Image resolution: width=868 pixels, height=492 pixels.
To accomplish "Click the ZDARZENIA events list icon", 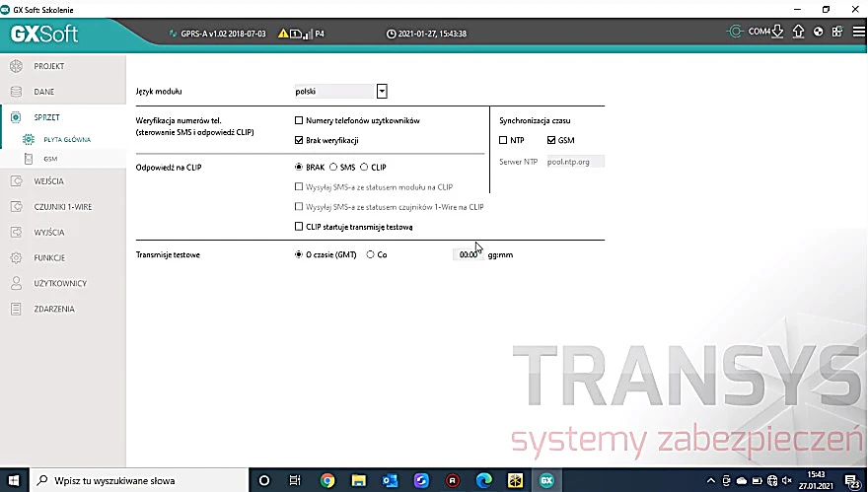I will click(16, 309).
